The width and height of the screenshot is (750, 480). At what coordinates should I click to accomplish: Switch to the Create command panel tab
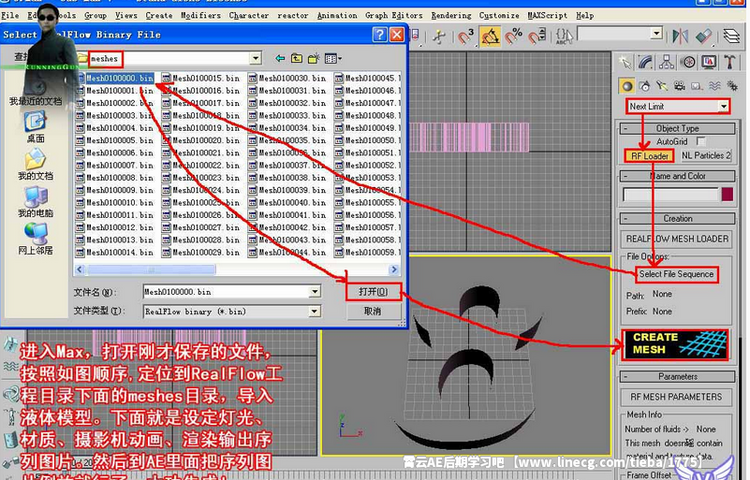624,62
